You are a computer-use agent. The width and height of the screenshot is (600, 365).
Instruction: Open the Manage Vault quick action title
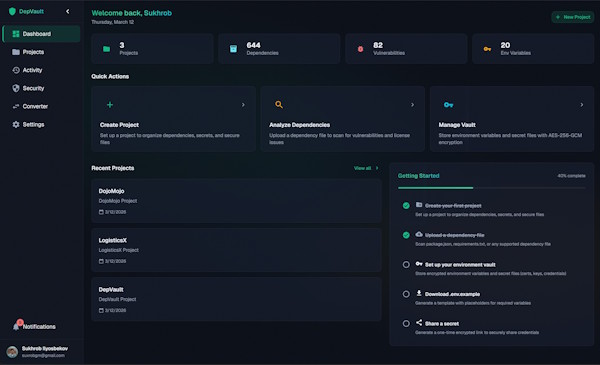coord(457,125)
